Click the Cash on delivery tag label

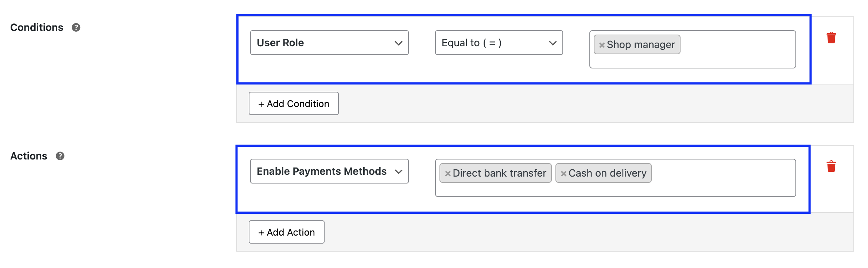click(607, 173)
